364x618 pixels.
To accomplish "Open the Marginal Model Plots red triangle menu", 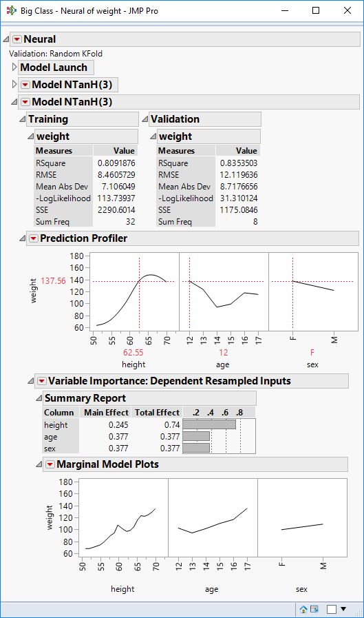I will pyautogui.click(x=50, y=464).
